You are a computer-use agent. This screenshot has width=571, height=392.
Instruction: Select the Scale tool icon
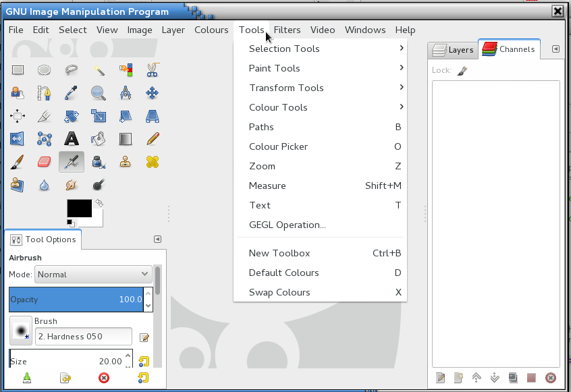tap(99, 116)
